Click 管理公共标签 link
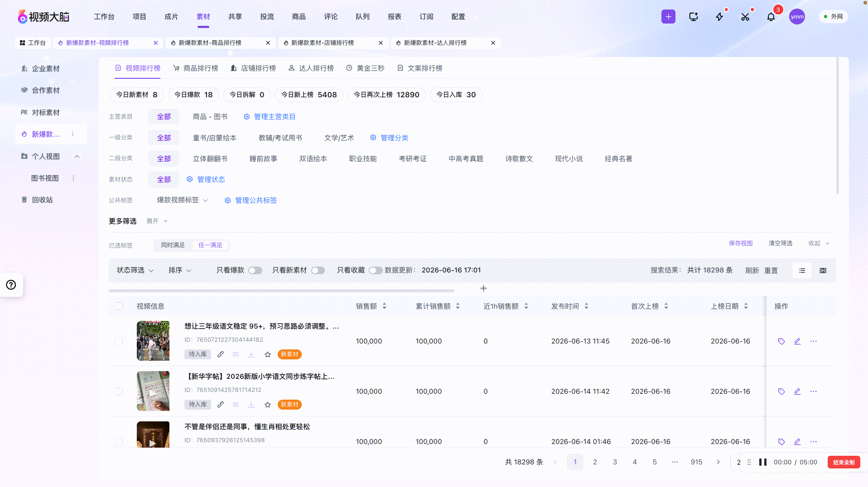Screen dimensions: 868x487 coord(251,201)
